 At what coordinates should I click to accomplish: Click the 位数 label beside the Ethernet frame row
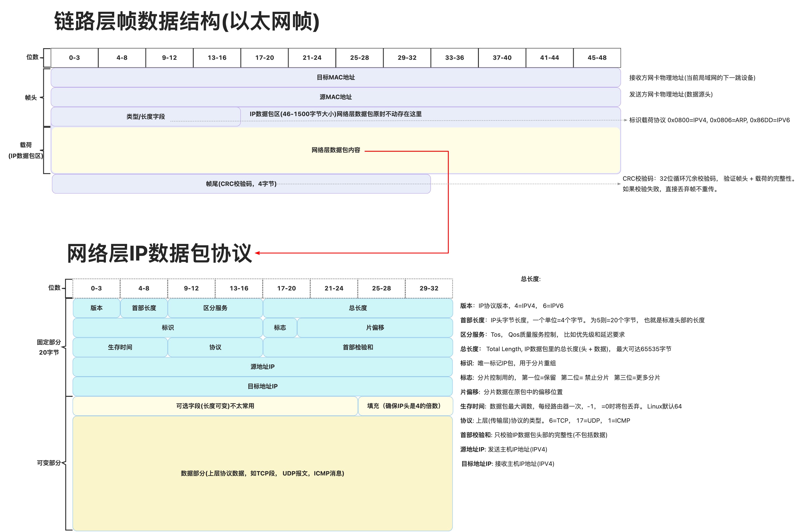[x=33, y=57]
